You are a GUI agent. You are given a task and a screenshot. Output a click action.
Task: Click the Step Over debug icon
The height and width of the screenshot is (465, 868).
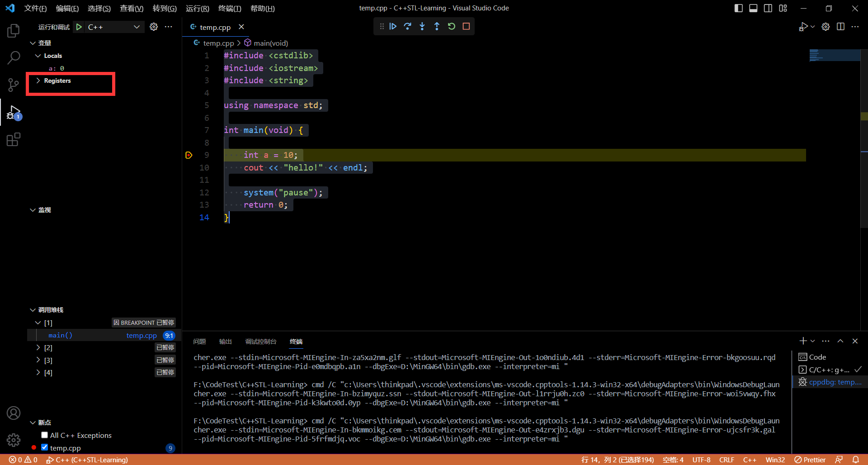click(x=407, y=26)
